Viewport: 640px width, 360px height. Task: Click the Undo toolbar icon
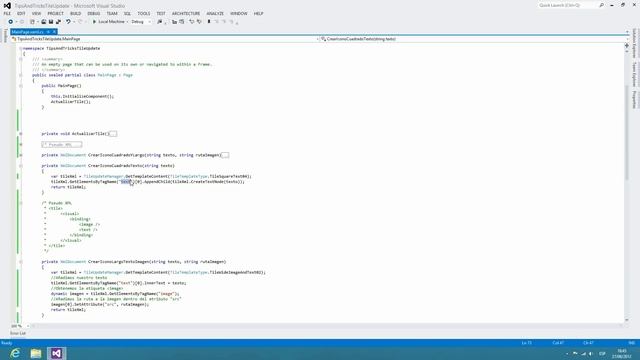click(68, 22)
